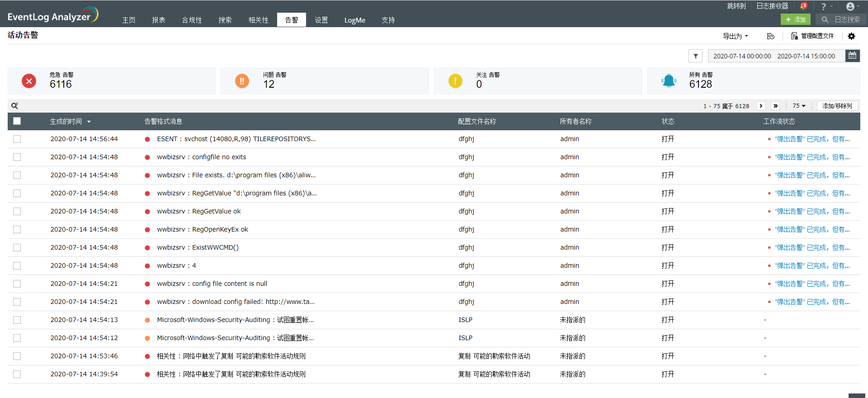This screenshot has height=398, width=868.
Task: Click the report view icon beside export
Action: click(x=770, y=36)
